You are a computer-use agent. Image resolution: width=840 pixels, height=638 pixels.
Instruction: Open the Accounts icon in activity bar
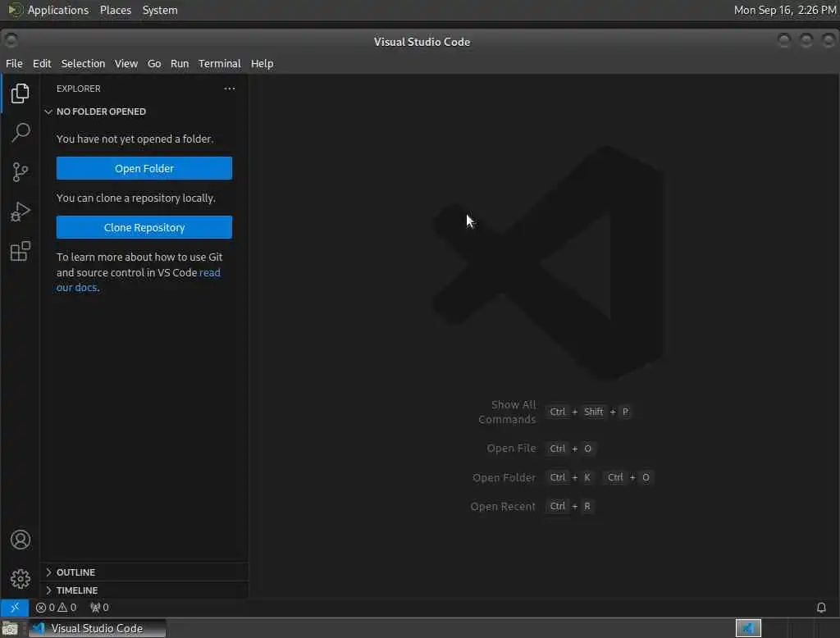click(21, 540)
